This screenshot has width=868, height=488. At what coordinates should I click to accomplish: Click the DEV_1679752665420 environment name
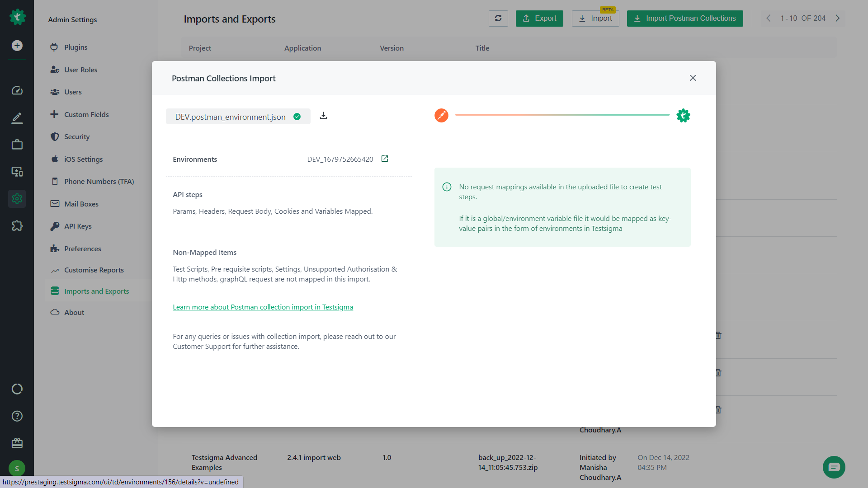pos(340,160)
